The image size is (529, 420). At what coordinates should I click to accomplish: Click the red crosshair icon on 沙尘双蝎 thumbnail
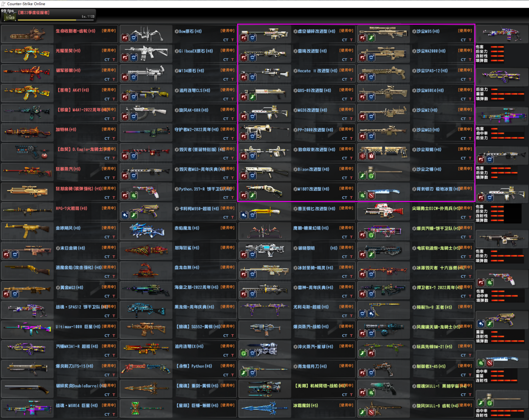click(362, 156)
